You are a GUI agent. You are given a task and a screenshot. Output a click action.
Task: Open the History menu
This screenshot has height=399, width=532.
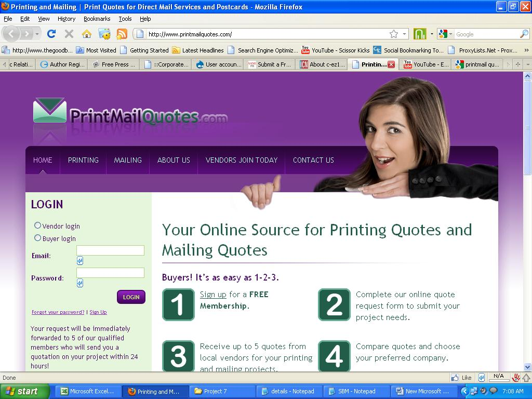(x=66, y=19)
